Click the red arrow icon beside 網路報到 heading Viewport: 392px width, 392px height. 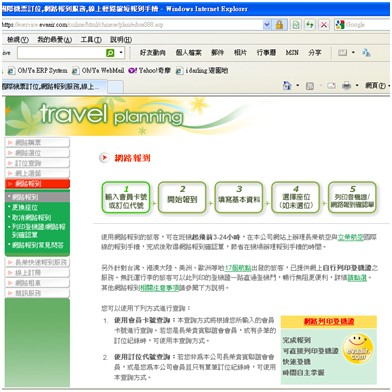click(x=104, y=158)
